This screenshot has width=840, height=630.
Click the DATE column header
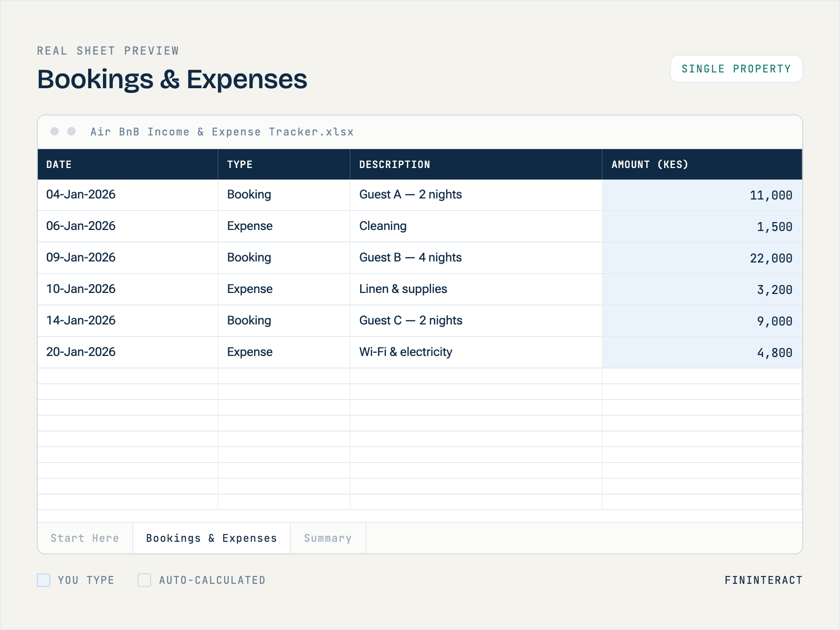click(128, 164)
